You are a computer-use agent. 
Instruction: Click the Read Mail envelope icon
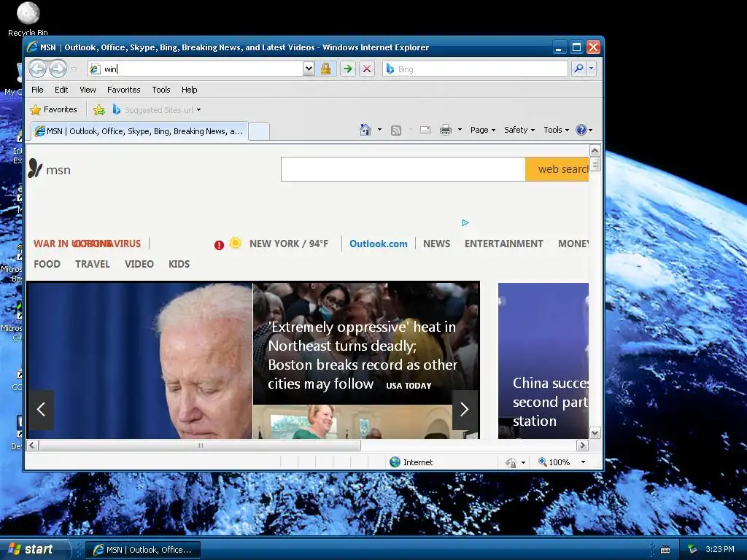tap(425, 130)
